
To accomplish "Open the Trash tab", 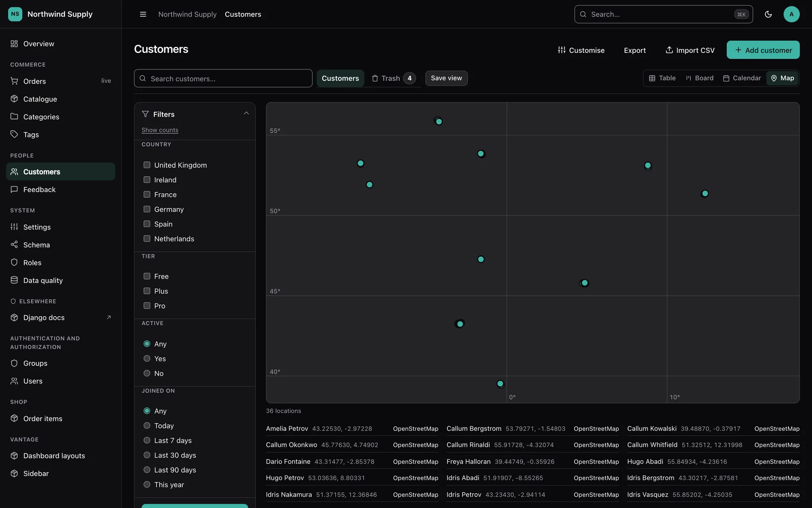I will pos(393,78).
